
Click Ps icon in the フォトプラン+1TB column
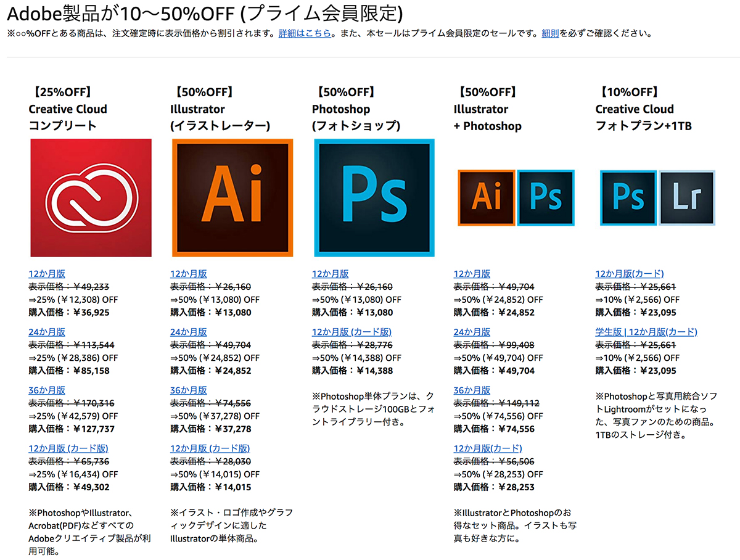pos(628,198)
